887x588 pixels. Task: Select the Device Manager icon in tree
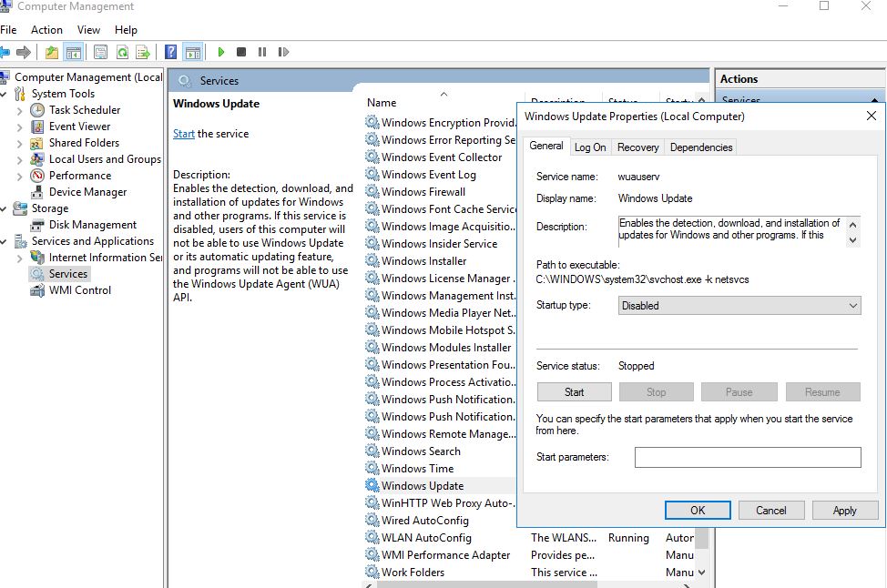pyautogui.click(x=37, y=192)
